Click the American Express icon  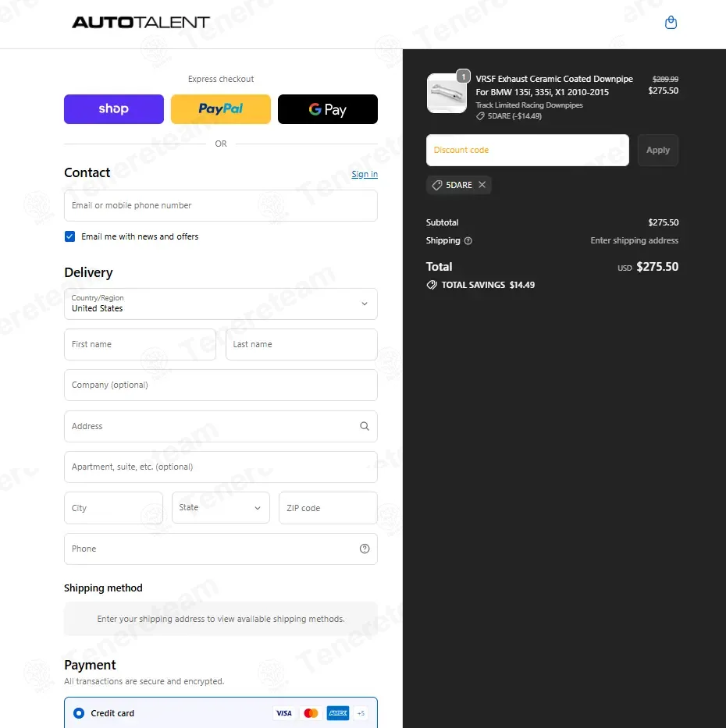(338, 713)
